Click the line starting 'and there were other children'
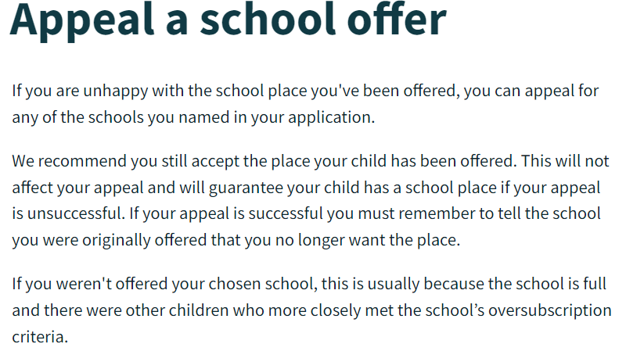Image resolution: width=644 pixels, height=344 pixels. [x=311, y=310]
